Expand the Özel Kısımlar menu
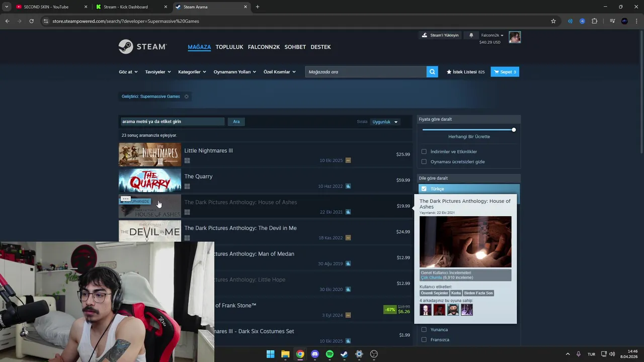Image resolution: width=644 pixels, height=362 pixels. click(280, 72)
